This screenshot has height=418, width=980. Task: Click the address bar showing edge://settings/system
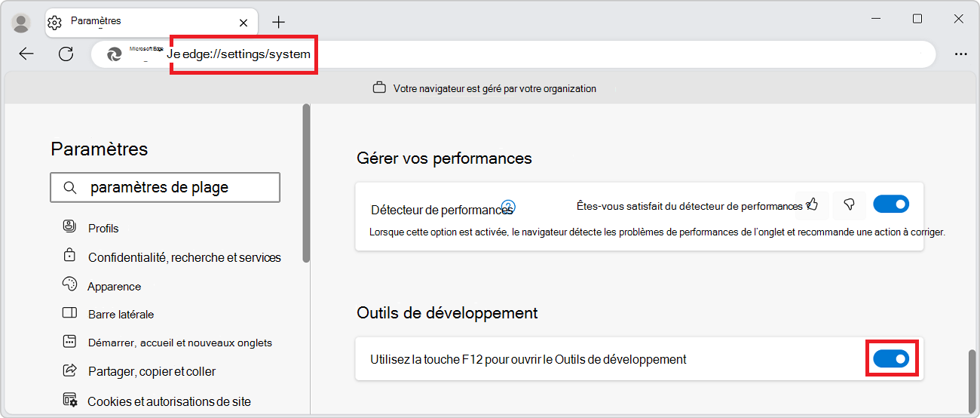coord(513,54)
